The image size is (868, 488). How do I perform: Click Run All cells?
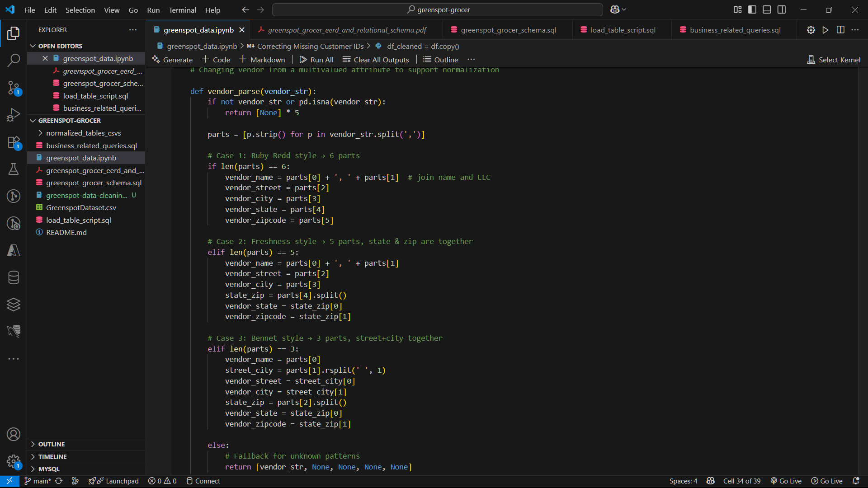pos(316,60)
